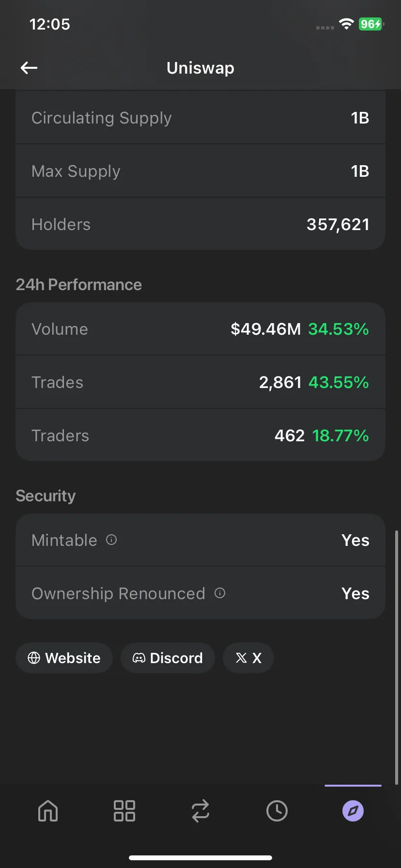Tap the Circulating Supply row
This screenshot has height=868, width=401.
click(200, 118)
